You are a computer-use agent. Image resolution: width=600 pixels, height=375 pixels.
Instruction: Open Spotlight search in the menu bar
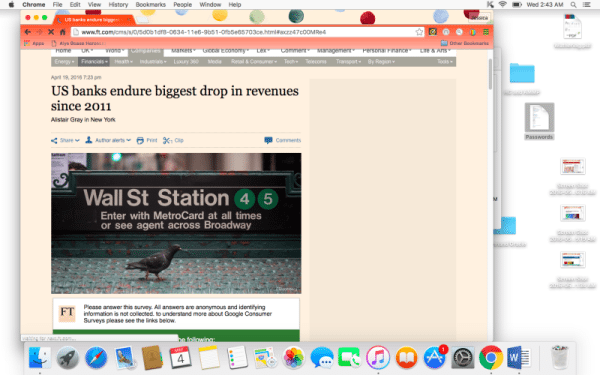(573, 5)
